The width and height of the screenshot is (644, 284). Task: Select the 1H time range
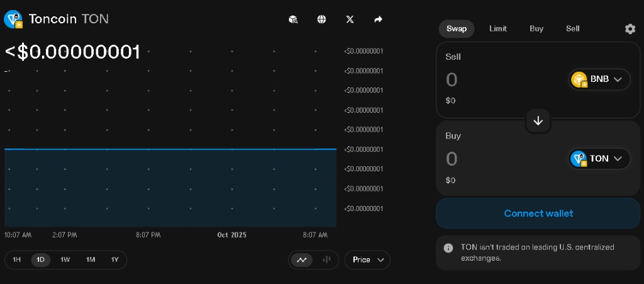pyautogui.click(x=16, y=259)
